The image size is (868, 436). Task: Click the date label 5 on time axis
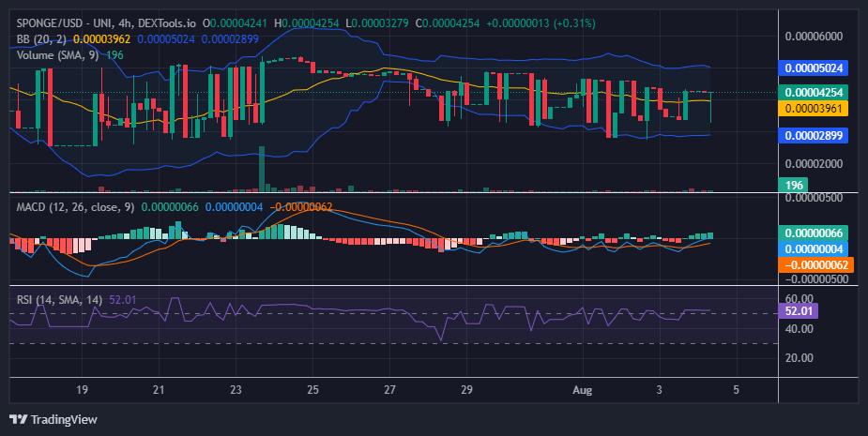tap(736, 389)
